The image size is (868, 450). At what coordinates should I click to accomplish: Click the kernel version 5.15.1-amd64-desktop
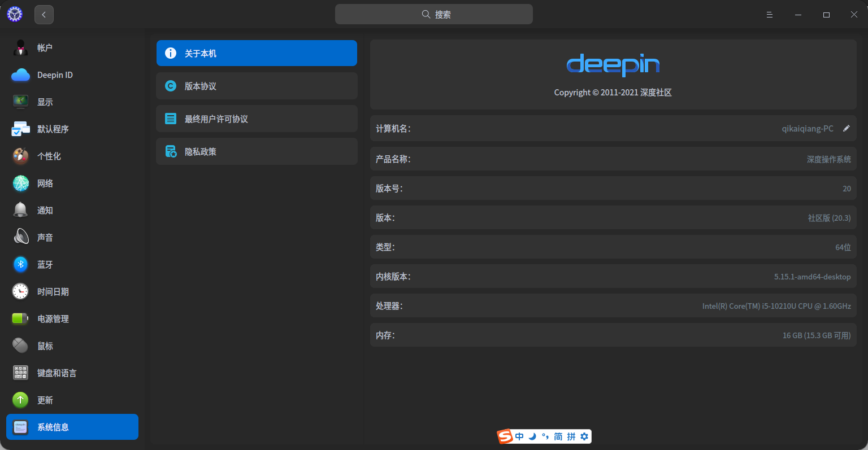[813, 277]
